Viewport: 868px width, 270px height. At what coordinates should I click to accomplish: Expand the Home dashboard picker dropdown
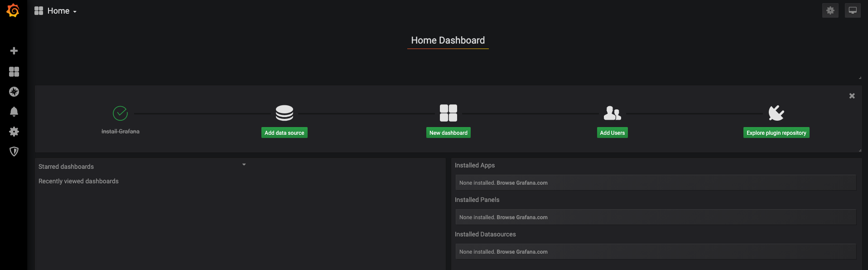(56, 11)
